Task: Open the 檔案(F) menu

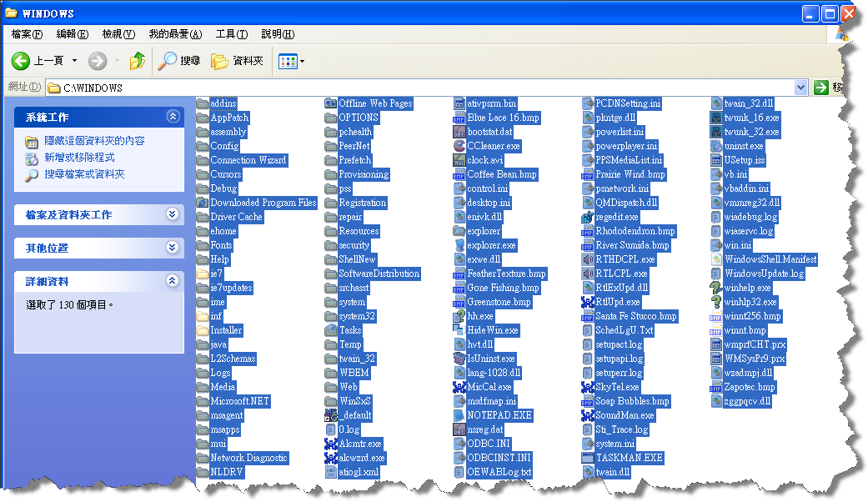Action: 27,34
